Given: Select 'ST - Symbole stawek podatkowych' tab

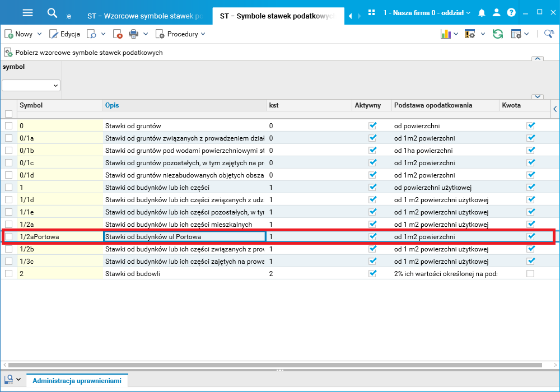Looking at the screenshot, I should click(278, 16).
